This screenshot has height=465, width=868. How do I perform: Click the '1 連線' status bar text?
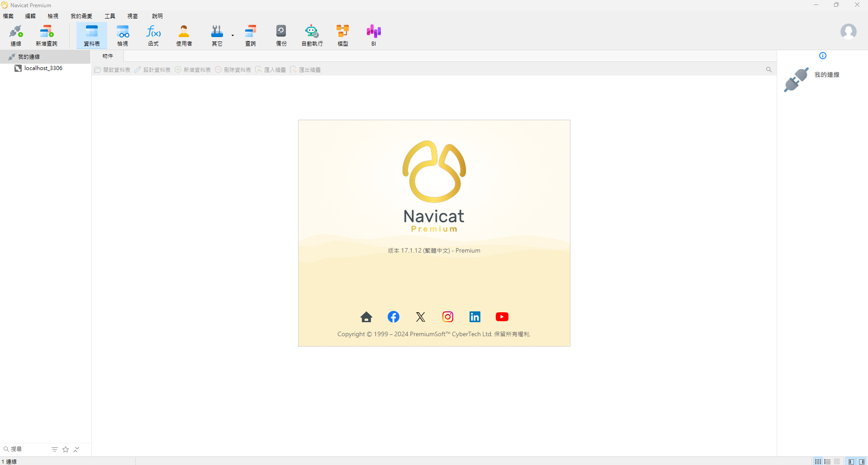pyautogui.click(x=9, y=461)
